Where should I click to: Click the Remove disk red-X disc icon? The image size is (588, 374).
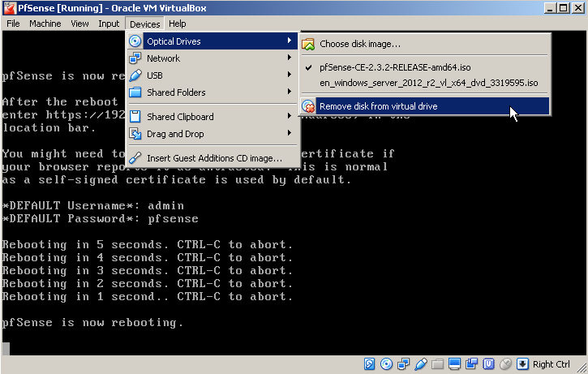(x=308, y=106)
